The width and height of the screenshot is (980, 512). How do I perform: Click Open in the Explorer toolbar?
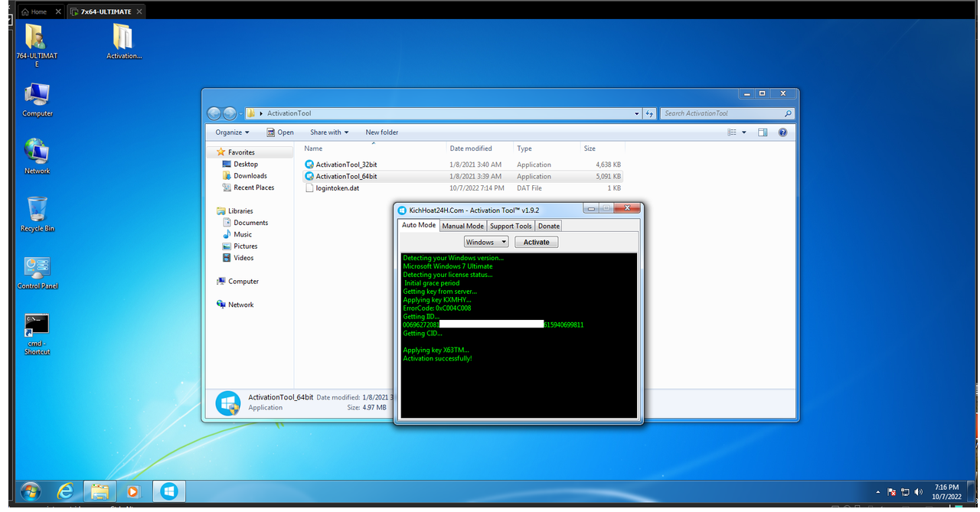(x=280, y=132)
